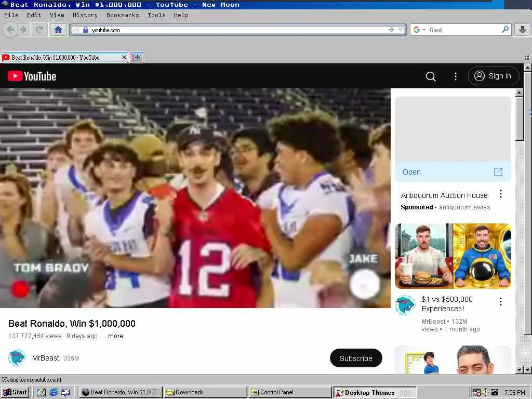Launch Internet Explorer from quick launch
Viewport: 532px width, 399px height.
(x=54, y=393)
